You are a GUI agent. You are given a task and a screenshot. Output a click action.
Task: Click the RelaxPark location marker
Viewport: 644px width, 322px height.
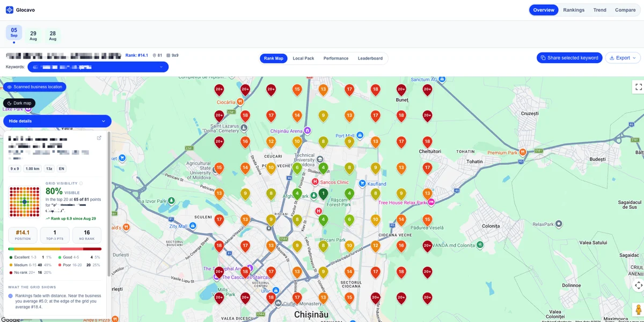tap(559, 224)
